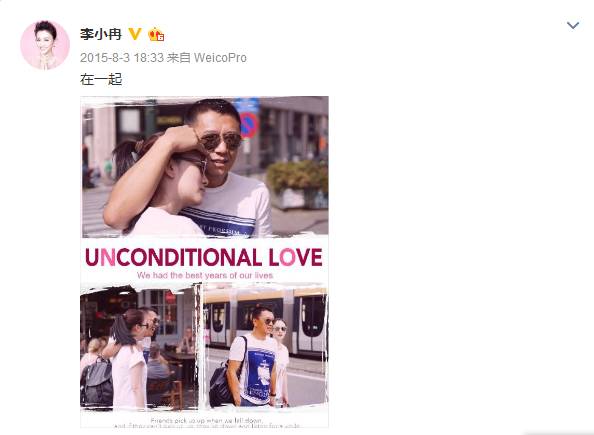Click the 来自 label before WeicoPro

click(x=178, y=58)
